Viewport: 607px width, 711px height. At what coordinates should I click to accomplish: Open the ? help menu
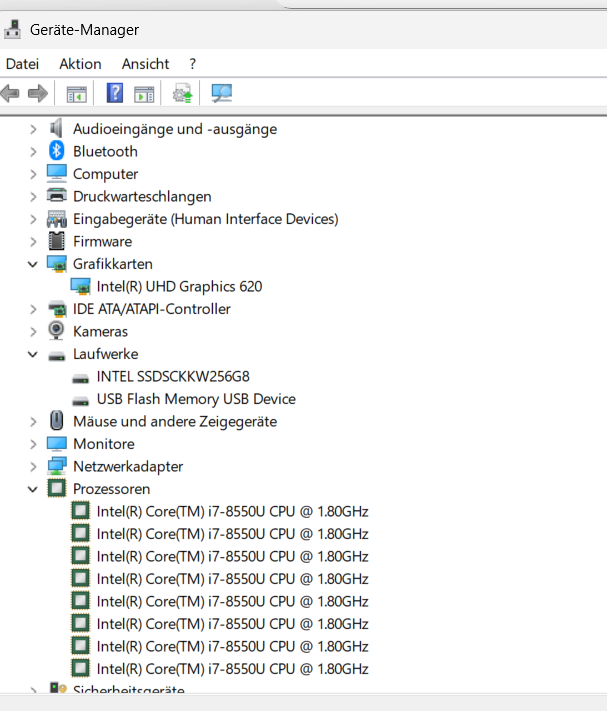click(x=193, y=64)
